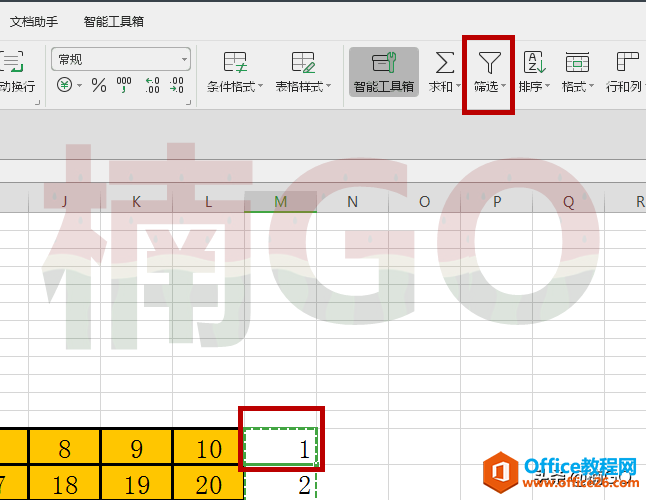Expand the 筛选 dropdown arrow
Image resolution: width=646 pixels, height=500 pixels.
503,86
